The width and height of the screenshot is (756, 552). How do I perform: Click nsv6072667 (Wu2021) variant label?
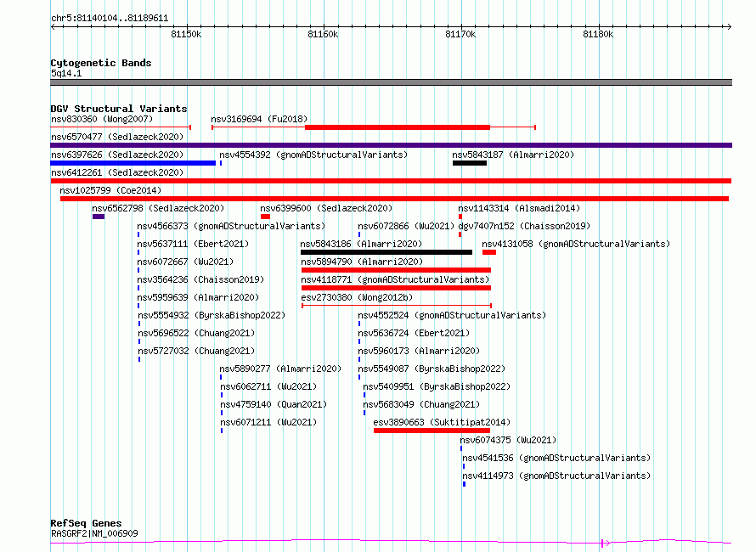(x=185, y=262)
